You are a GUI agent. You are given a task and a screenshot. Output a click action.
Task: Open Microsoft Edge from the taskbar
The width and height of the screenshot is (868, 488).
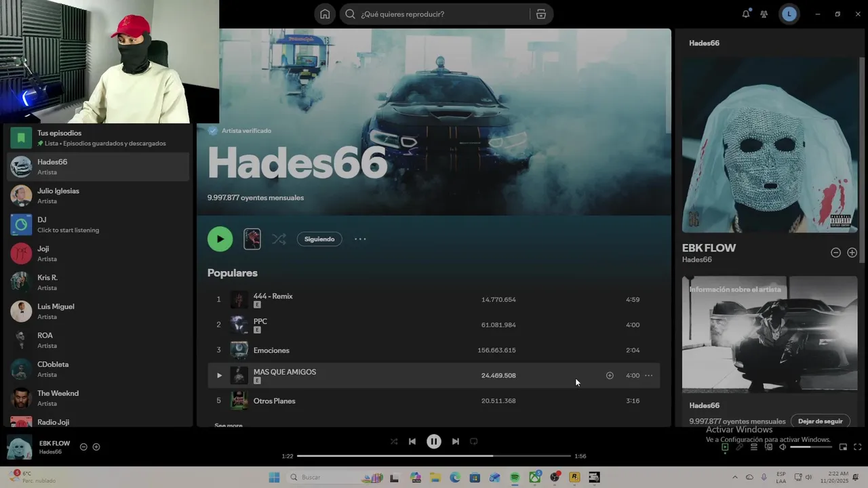(455, 477)
